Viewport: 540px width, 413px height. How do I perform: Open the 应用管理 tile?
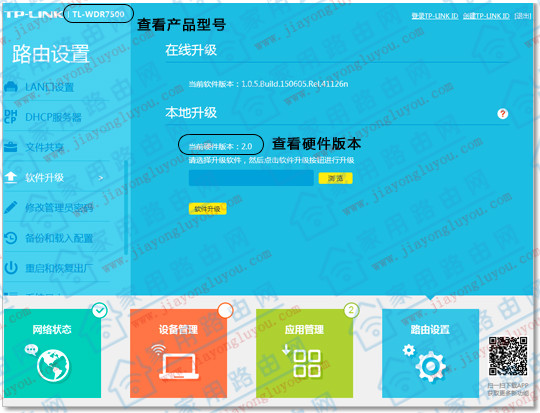coord(304,353)
